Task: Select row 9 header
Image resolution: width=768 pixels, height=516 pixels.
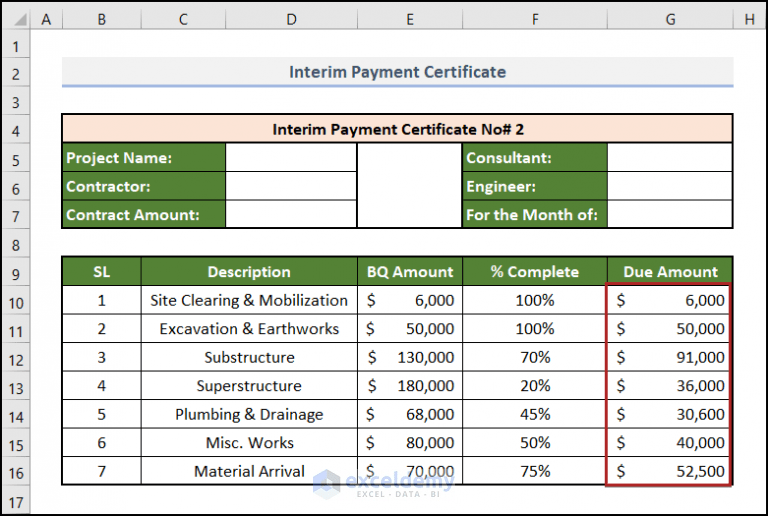Action: [x=16, y=274]
